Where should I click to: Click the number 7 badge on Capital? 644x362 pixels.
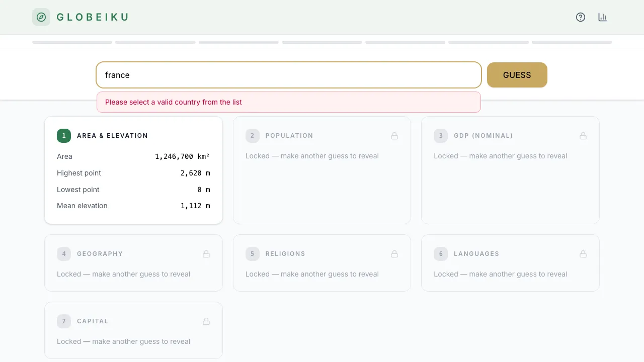[64, 321]
